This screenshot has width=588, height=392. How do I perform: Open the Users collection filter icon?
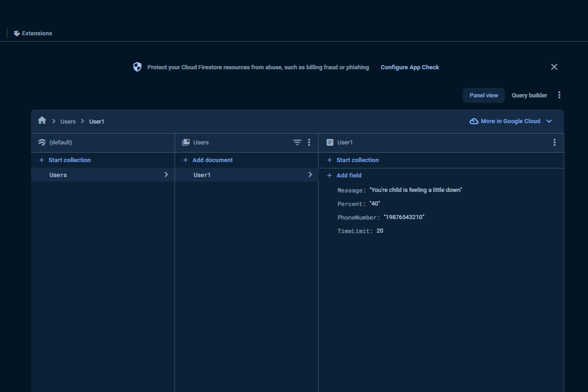(x=297, y=142)
